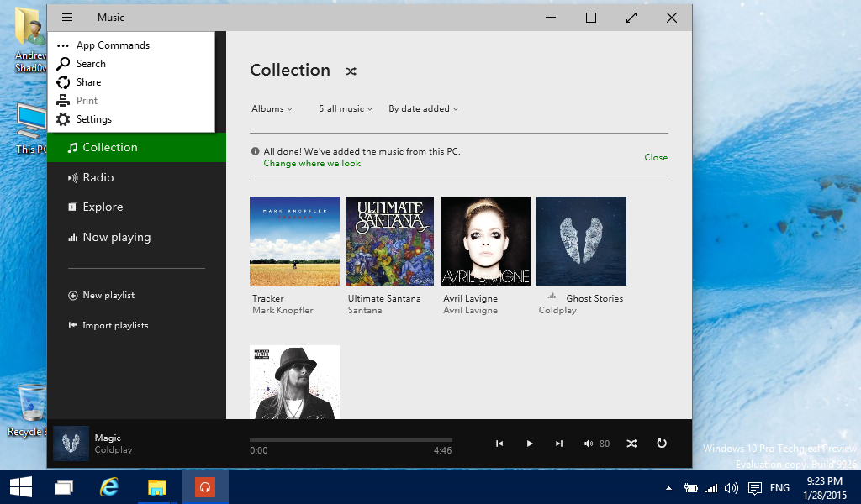Click the ENG language indicator
The image size is (861, 504).
coord(779,488)
